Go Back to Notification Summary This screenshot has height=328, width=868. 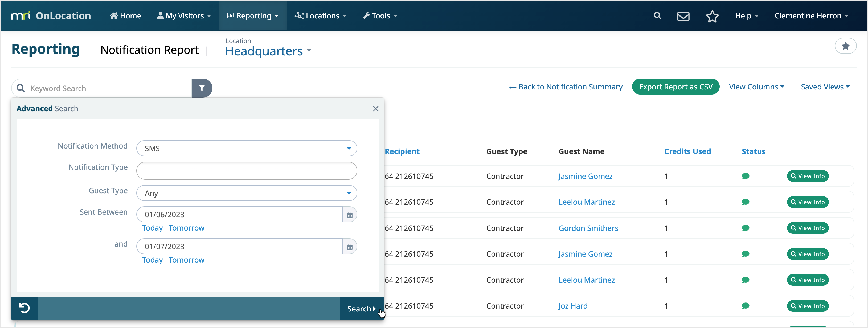tap(566, 87)
